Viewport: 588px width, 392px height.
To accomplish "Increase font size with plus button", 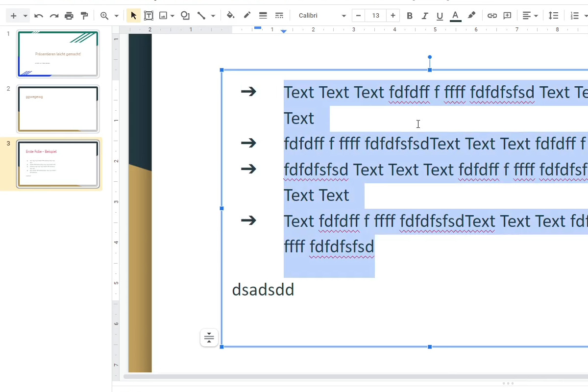I will coord(393,16).
